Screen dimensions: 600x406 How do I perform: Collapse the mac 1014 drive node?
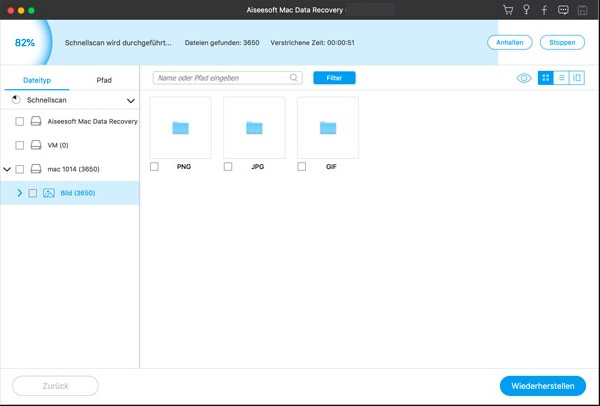[8, 170]
